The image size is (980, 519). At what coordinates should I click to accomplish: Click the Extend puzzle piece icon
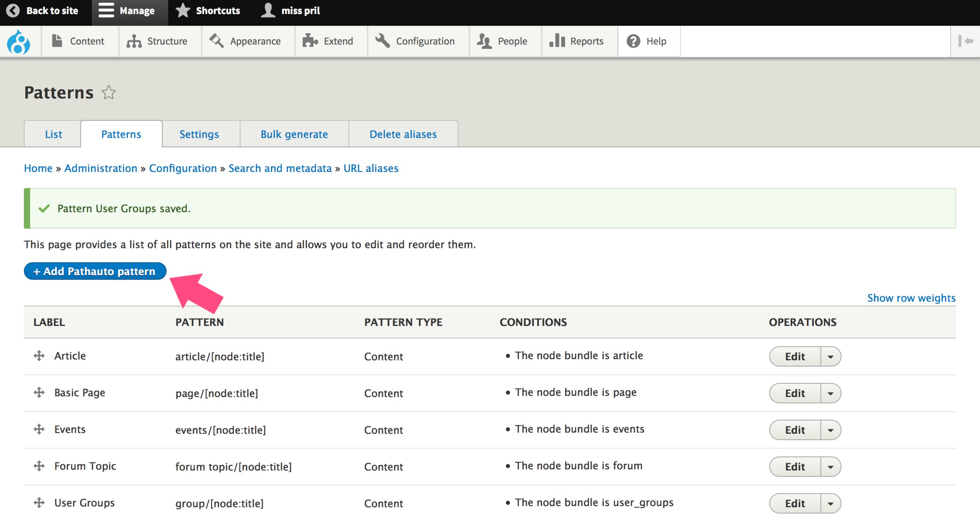point(310,41)
